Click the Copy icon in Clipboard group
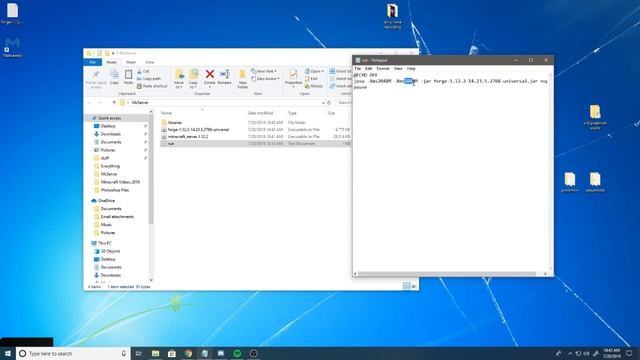The image size is (640, 360). point(114,77)
